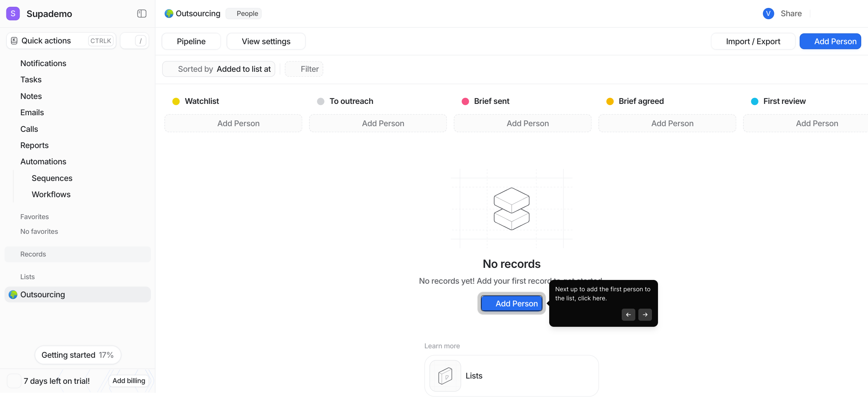Toggle the Favorites section header
The width and height of the screenshot is (868, 408).
(x=34, y=217)
